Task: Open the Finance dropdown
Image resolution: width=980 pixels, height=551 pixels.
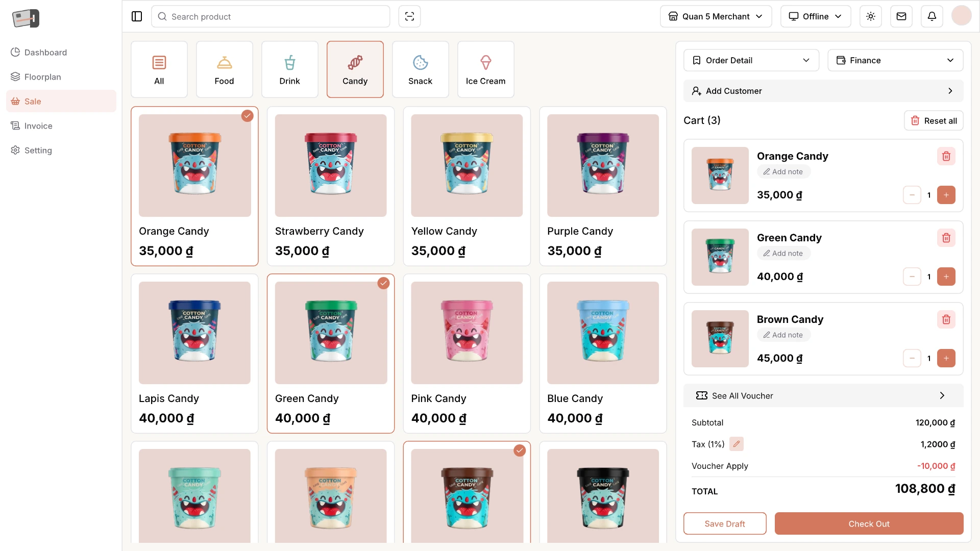Action: (895, 60)
